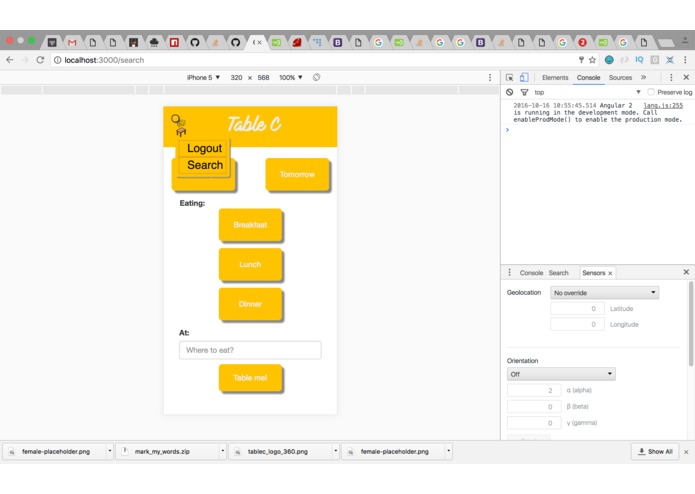The width and height of the screenshot is (695, 494).
Task: Click the Tomorrow button
Action: 297,175
